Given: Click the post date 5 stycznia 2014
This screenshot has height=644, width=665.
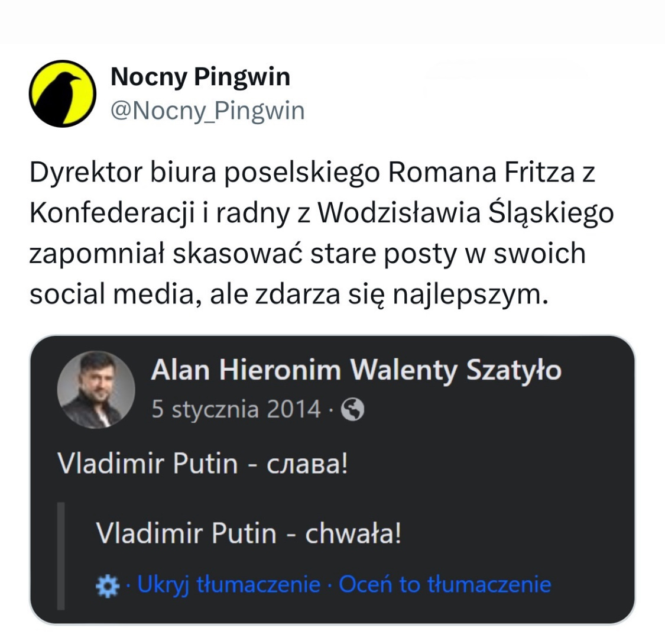Looking at the screenshot, I should (236, 409).
